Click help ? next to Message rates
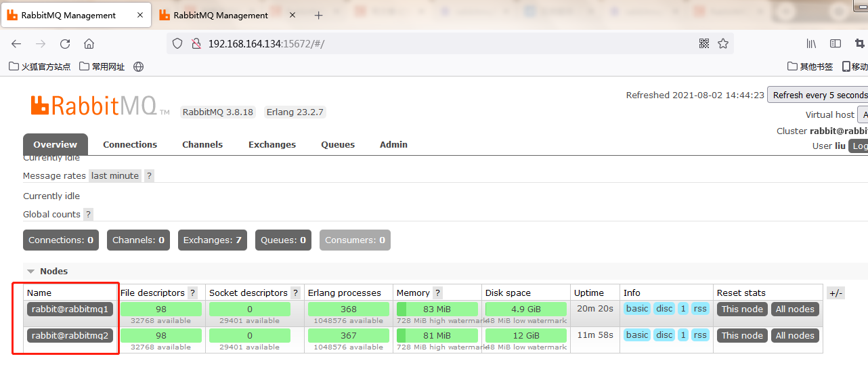The height and width of the screenshot is (365, 868). [150, 175]
